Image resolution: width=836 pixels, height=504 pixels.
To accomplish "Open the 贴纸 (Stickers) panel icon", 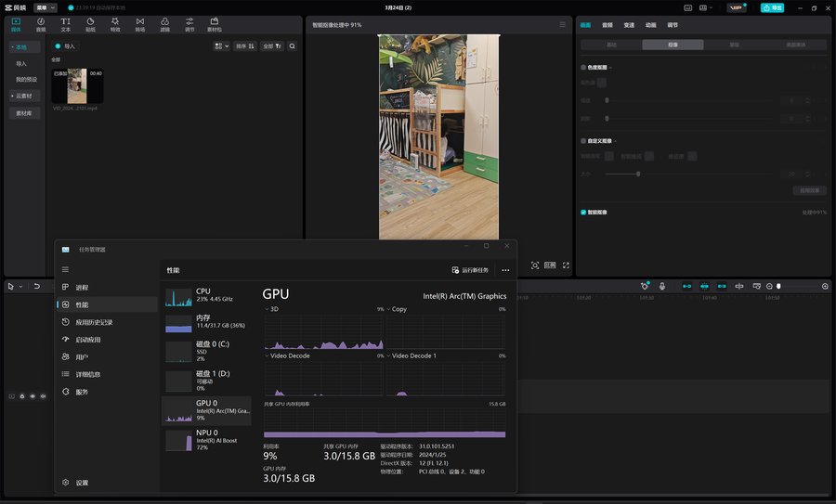I will tap(90, 23).
